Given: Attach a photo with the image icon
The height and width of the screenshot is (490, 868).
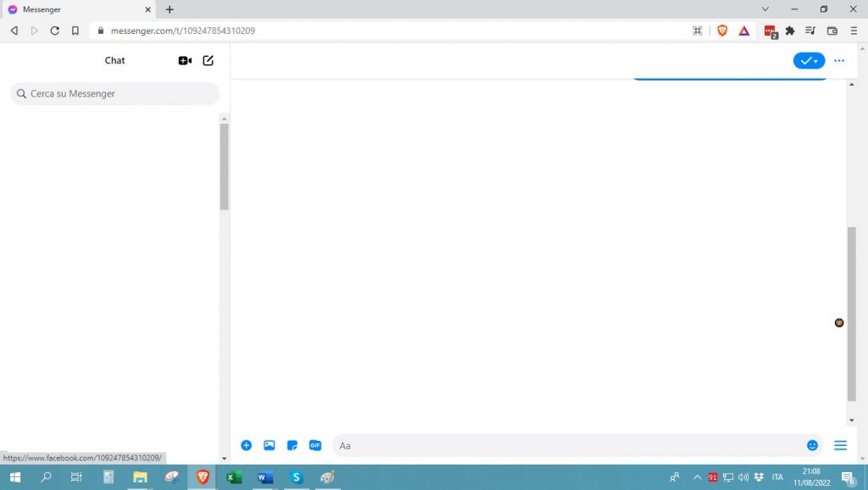Looking at the screenshot, I should [x=270, y=445].
